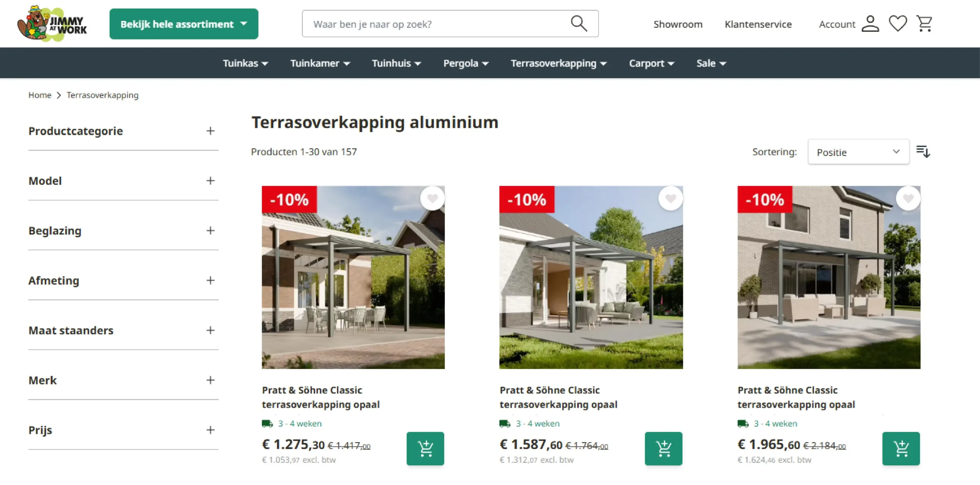
Task: Open the shopping cart icon
Action: pyautogui.click(x=924, y=24)
